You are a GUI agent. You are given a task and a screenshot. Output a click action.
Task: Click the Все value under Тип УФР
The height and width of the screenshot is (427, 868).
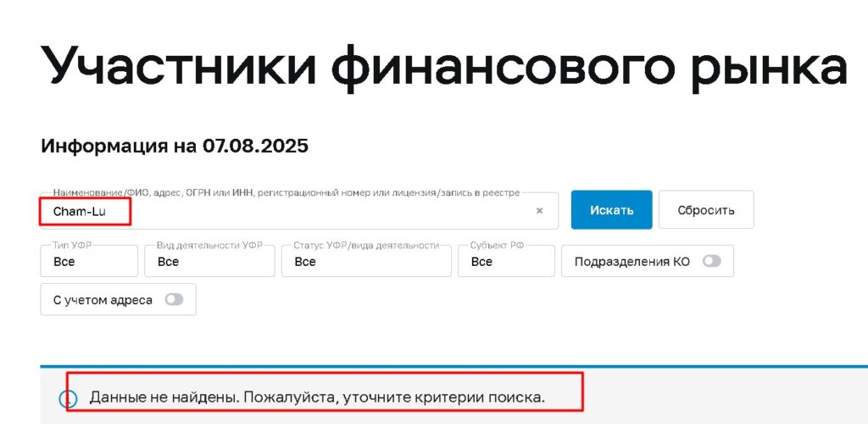64,262
